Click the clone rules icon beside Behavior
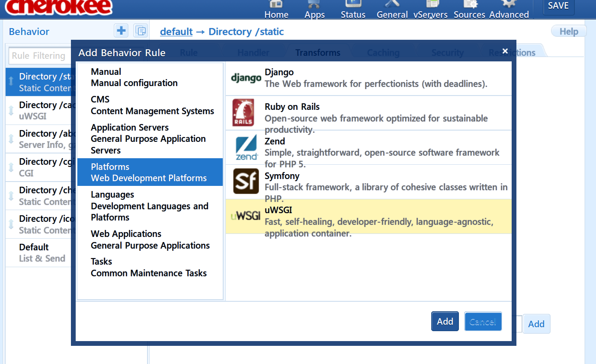The width and height of the screenshot is (596, 364). point(141,31)
